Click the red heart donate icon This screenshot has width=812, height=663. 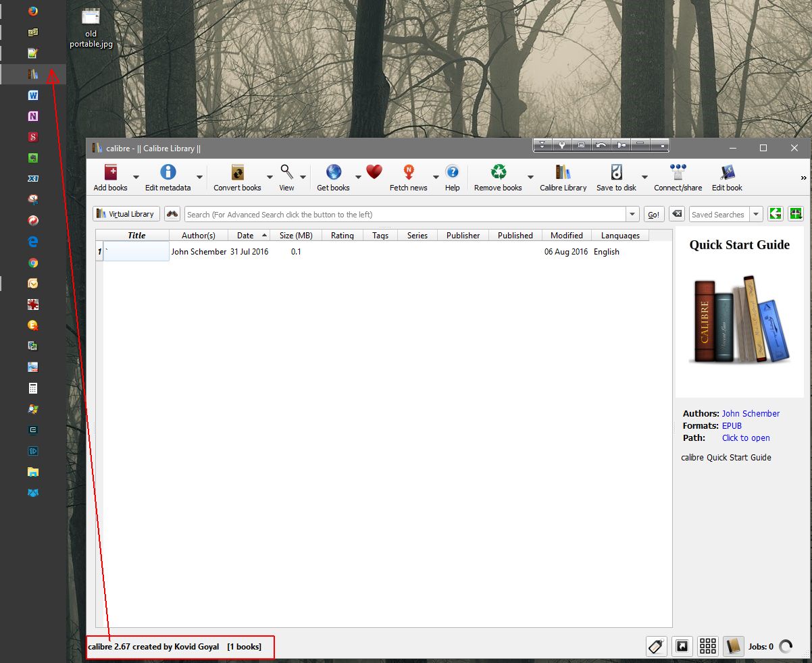[x=374, y=172]
